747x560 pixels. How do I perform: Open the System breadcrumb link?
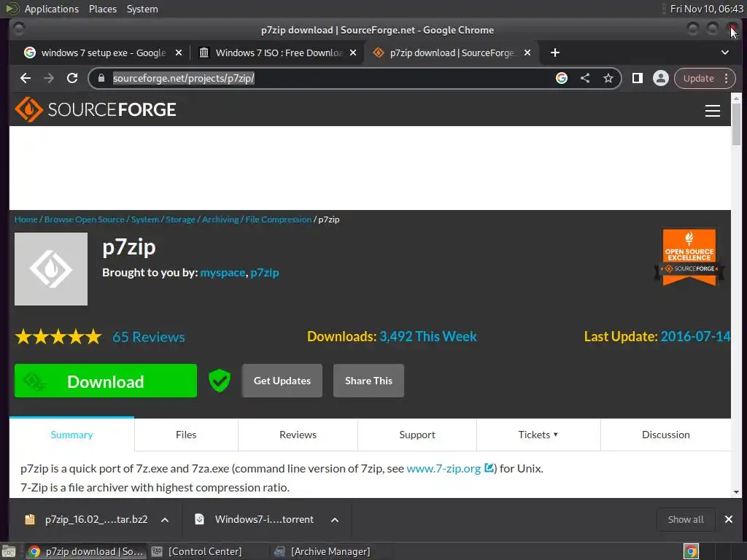pos(145,219)
